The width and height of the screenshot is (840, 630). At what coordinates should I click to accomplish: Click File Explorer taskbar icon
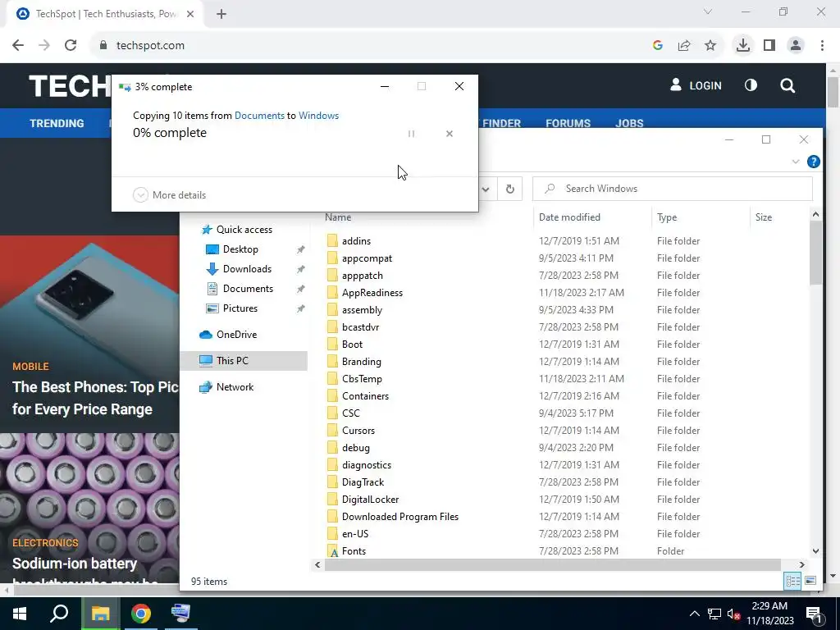point(100,614)
